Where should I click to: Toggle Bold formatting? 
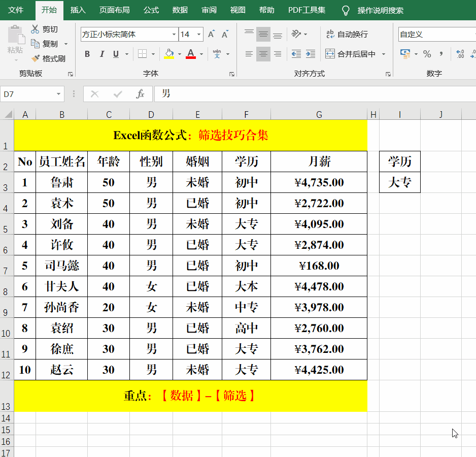click(87, 54)
